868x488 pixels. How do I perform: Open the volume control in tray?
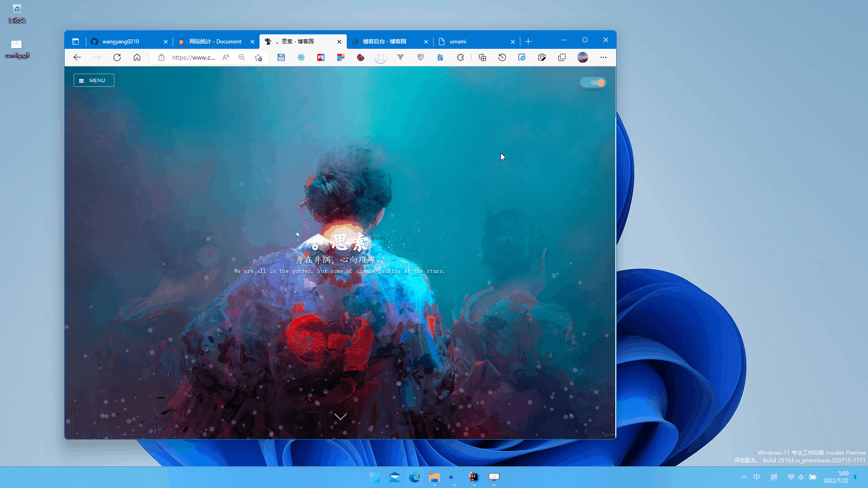pyautogui.click(x=801, y=477)
